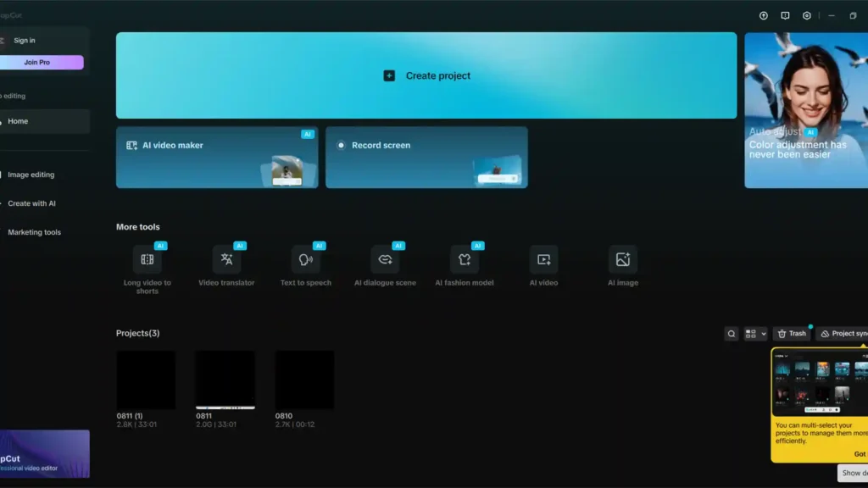868x488 pixels.
Task: Click the multi-select projects tip text
Action: click(x=821, y=433)
